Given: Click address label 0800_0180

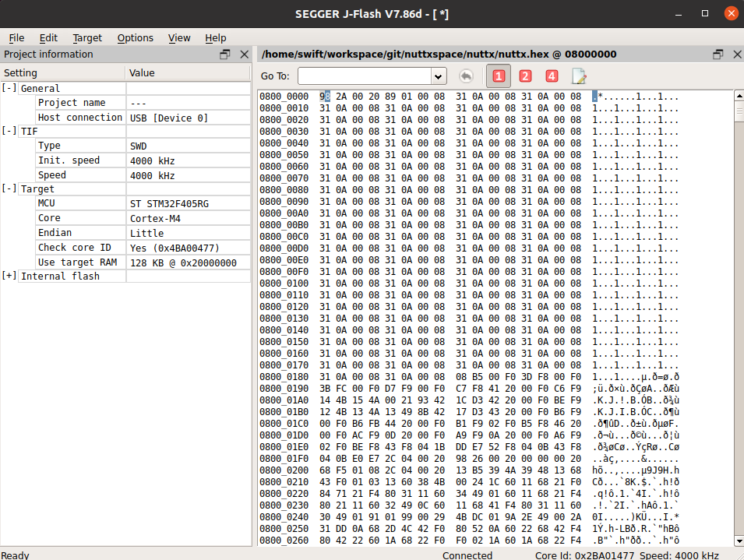Looking at the screenshot, I should pos(284,377).
